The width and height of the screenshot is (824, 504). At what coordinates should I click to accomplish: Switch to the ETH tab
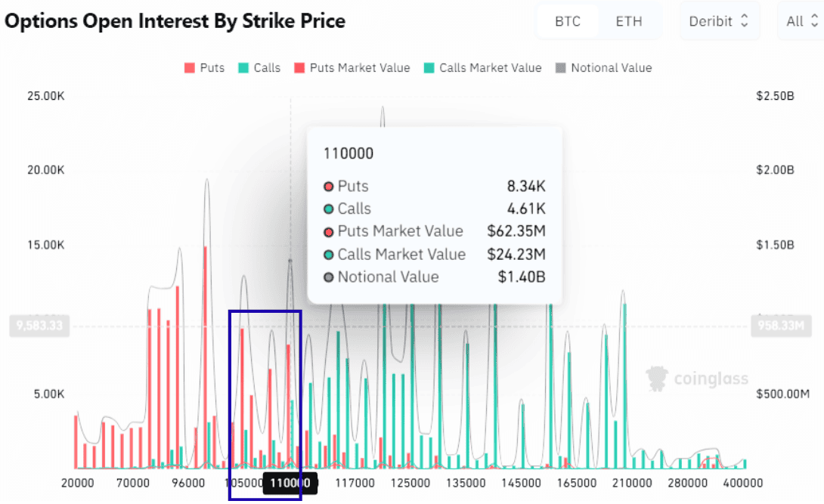(629, 21)
